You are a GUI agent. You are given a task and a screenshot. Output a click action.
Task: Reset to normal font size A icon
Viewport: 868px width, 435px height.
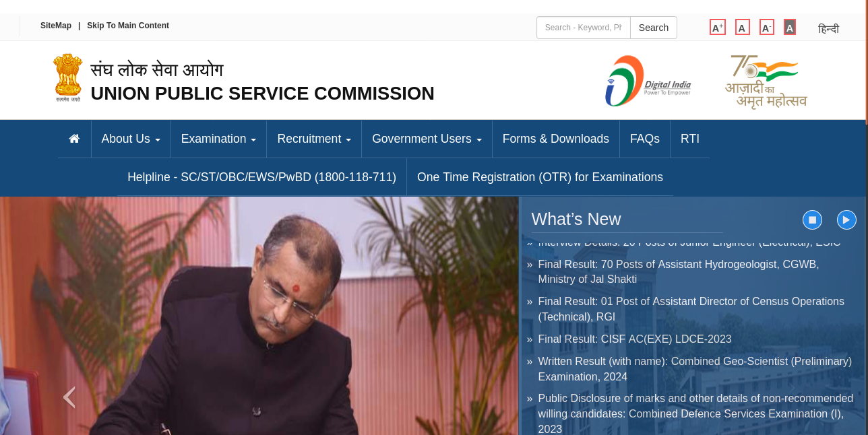pos(742,27)
